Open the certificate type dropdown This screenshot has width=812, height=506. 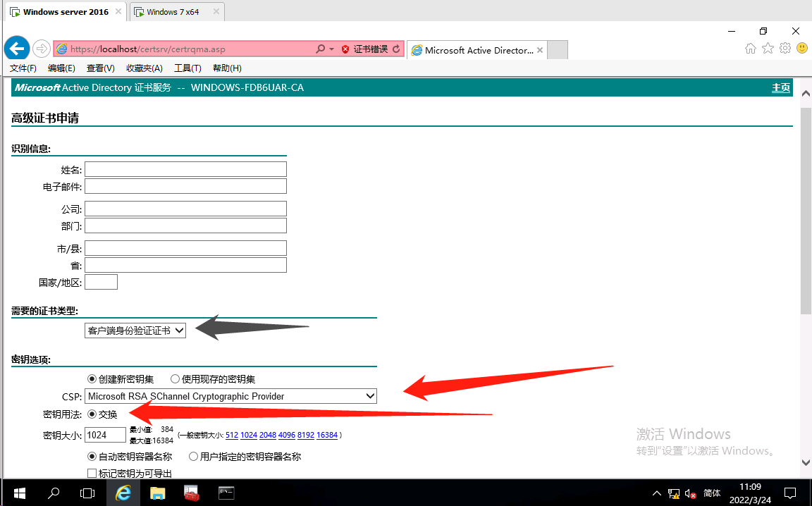(135, 331)
